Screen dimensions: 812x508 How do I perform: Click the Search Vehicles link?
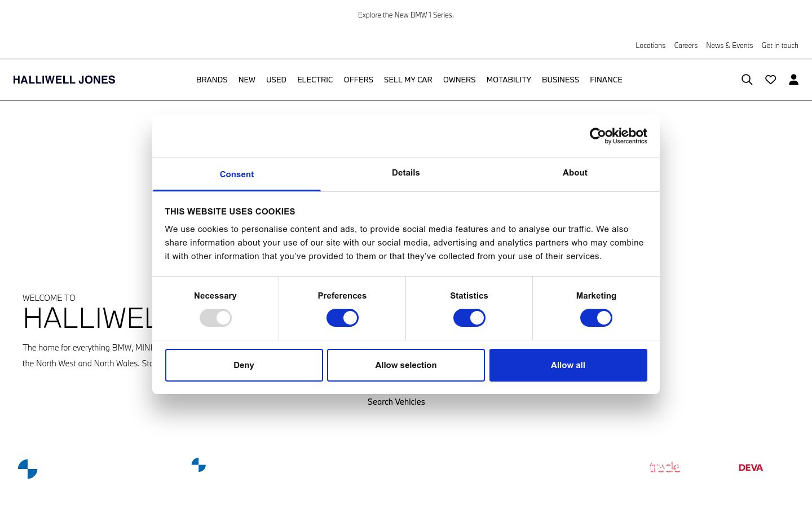pos(396,402)
